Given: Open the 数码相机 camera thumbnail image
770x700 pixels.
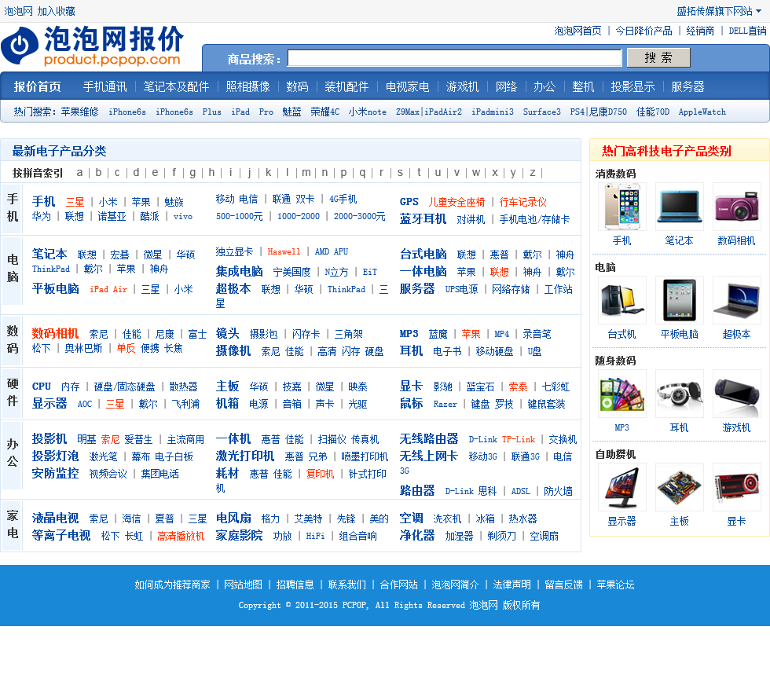Looking at the screenshot, I should click(x=736, y=206).
